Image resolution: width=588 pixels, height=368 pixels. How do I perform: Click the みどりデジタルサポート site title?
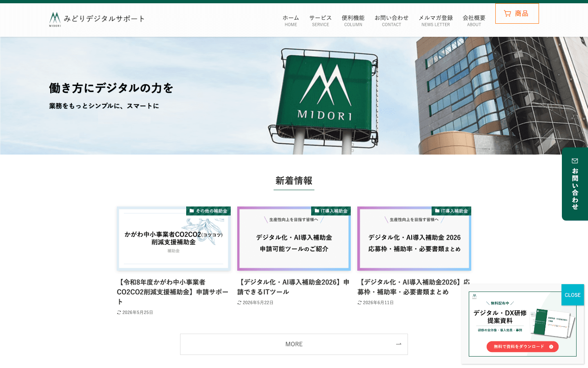(104, 19)
